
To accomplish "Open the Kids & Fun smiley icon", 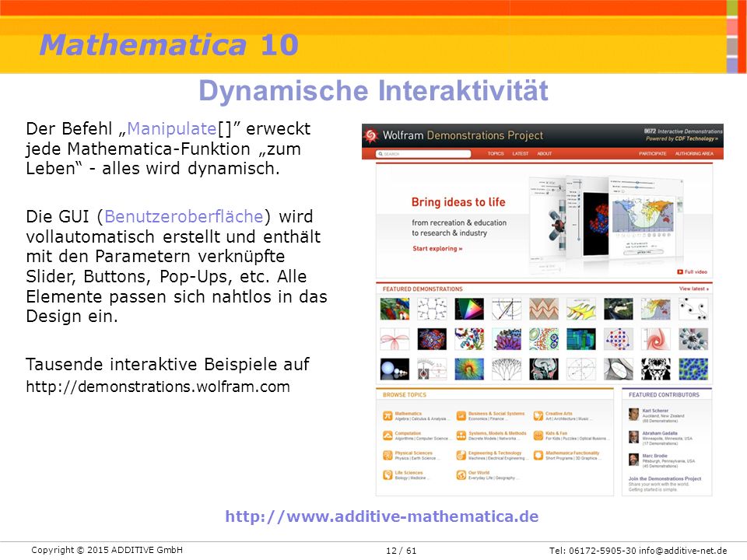I will pos(538,436).
